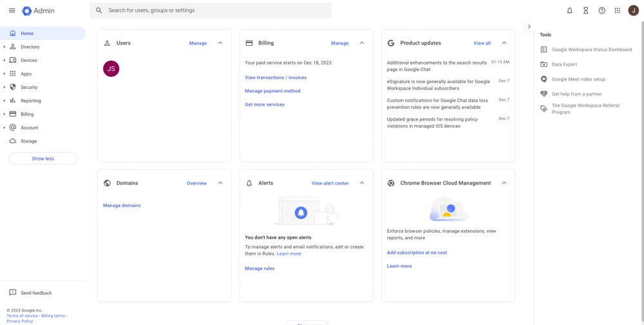Focus the search users, groups or settings field
This screenshot has height=325, width=644.
[211, 10]
